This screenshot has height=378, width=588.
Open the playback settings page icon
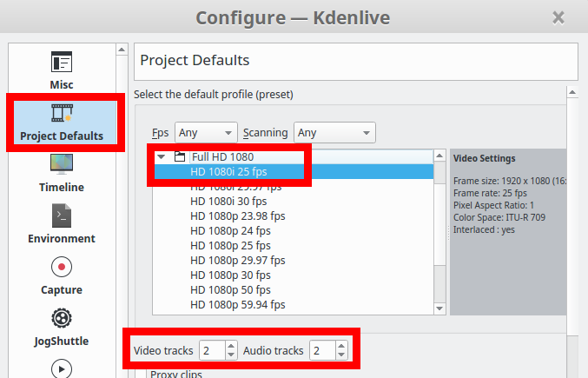click(62, 368)
